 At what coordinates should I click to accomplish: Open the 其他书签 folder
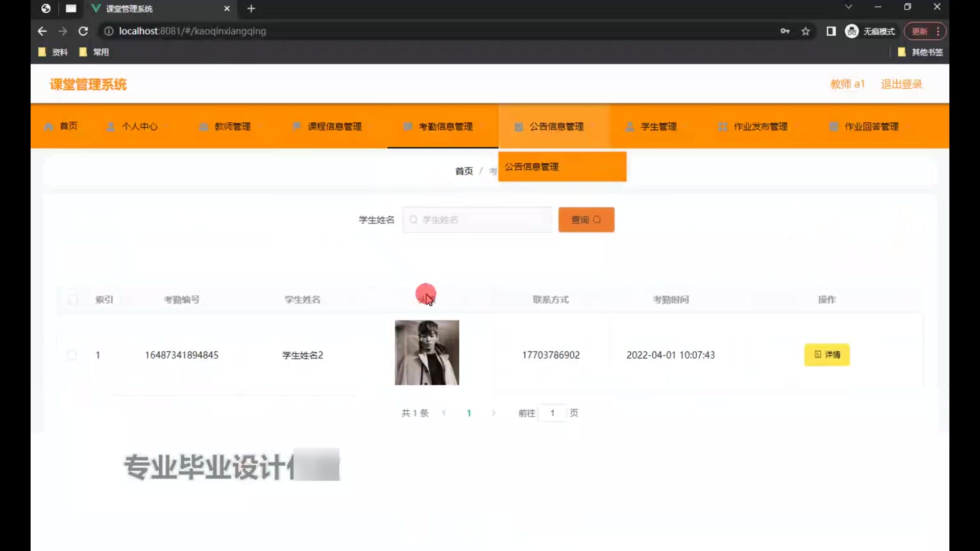click(920, 52)
